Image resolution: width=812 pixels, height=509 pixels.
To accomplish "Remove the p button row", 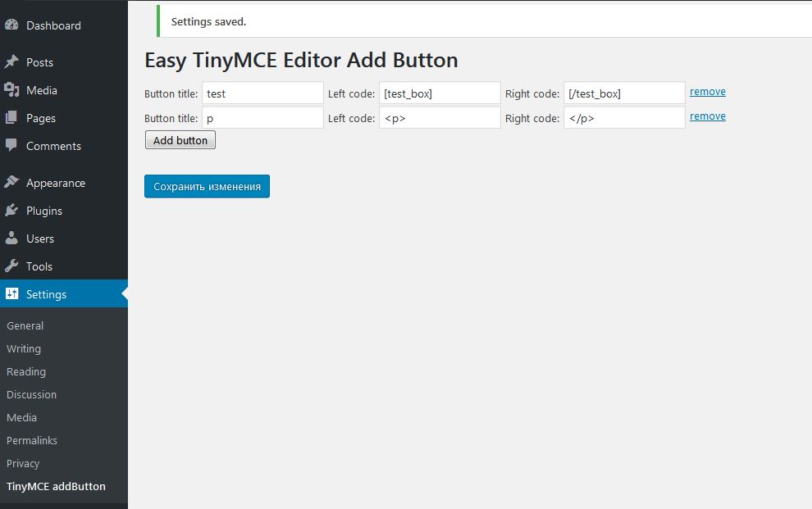I will point(707,116).
